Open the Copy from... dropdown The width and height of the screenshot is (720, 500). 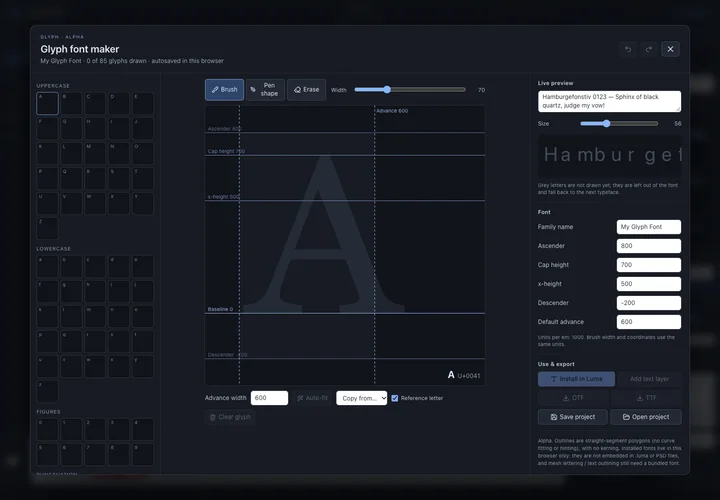361,398
